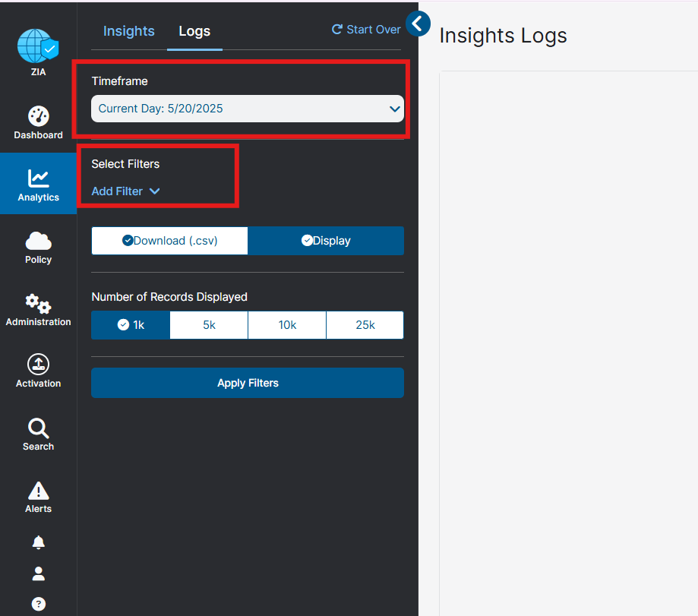Open the Activation upload icon

point(38,365)
